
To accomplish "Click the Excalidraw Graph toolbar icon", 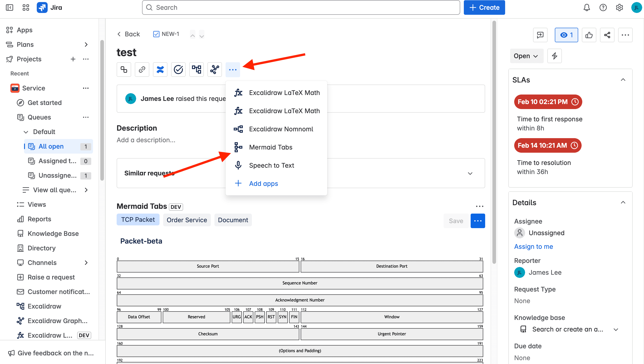I will pos(214,69).
